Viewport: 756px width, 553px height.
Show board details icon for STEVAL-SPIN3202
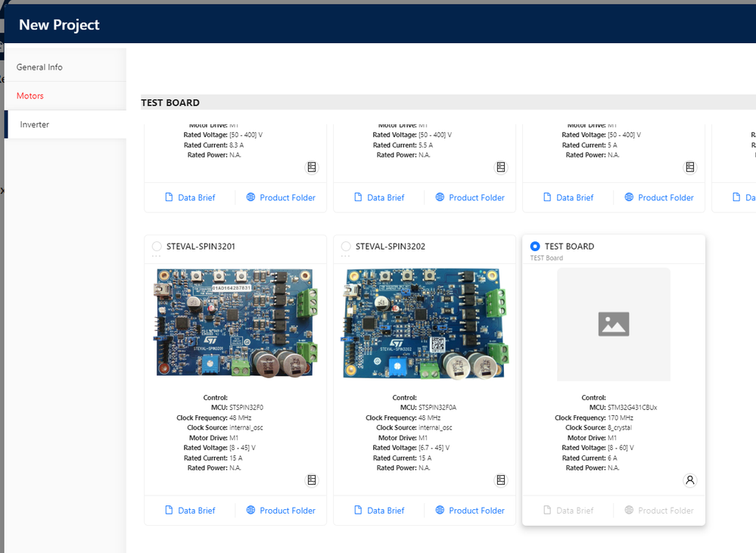501,480
